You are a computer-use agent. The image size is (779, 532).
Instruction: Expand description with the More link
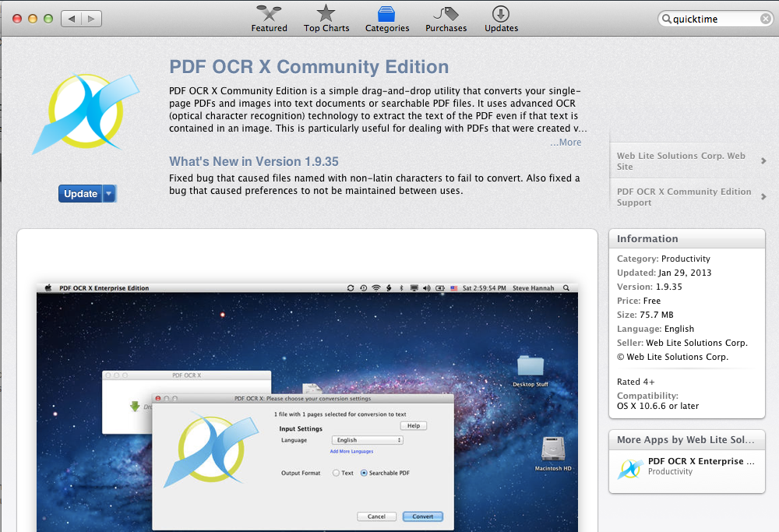click(x=566, y=142)
